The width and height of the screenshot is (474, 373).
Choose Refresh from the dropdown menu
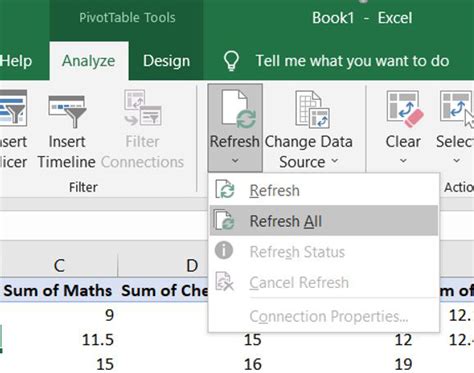click(323, 191)
